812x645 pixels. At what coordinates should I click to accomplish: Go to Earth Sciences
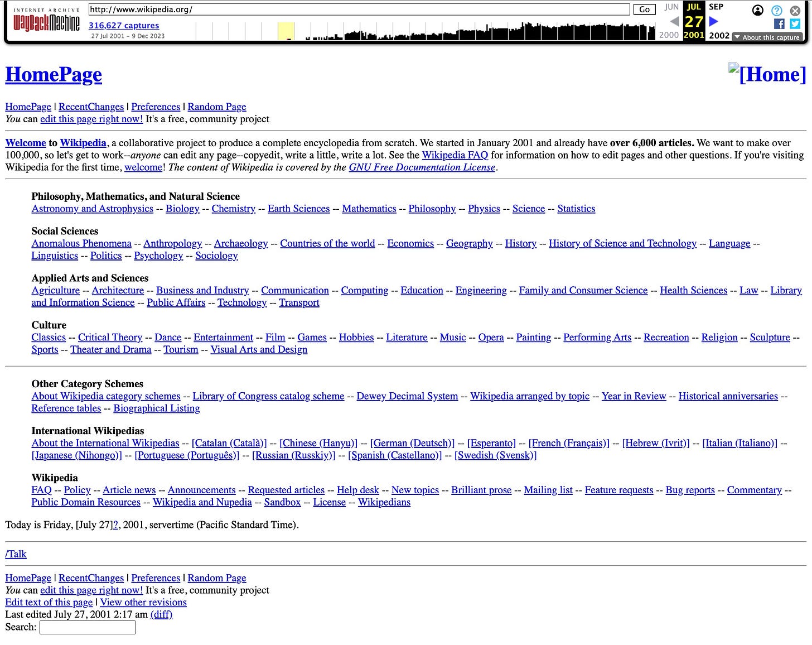[x=299, y=209]
